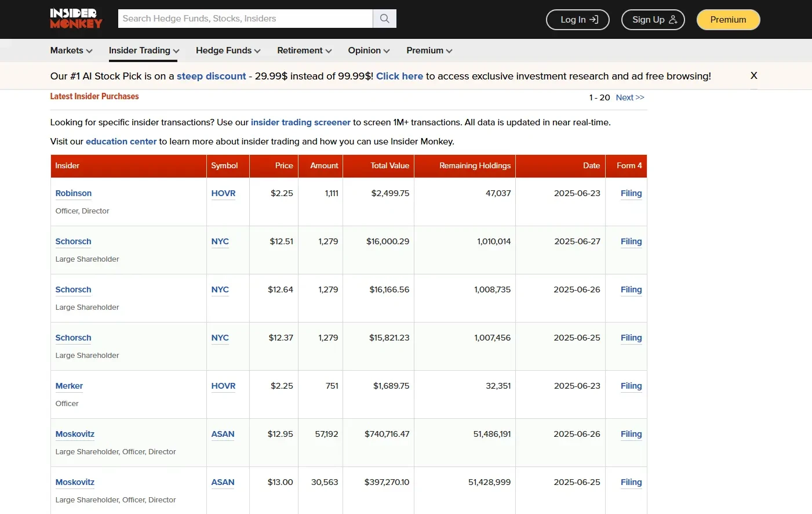The width and height of the screenshot is (812, 514).
Task: Click the Insider Monkey logo
Action: (76, 19)
